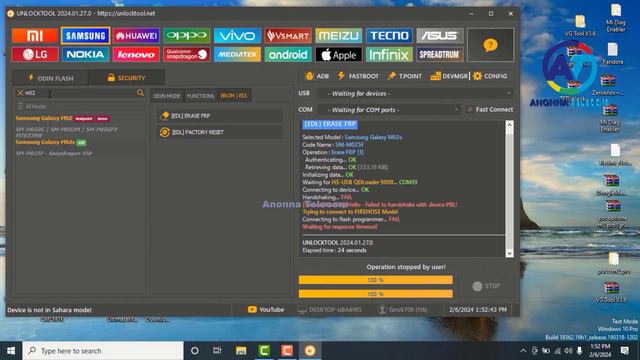
Task: Select the Apple brand logo
Action: click(338, 54)
